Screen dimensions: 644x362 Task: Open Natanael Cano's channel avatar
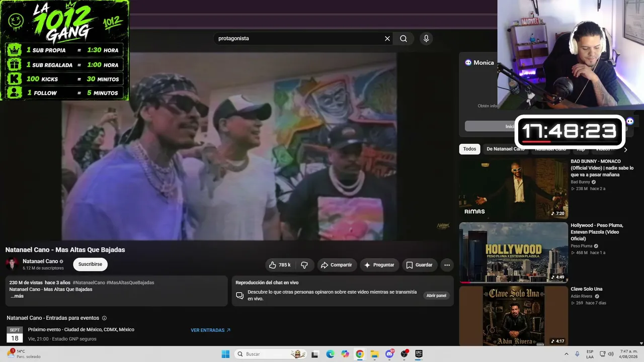coord(12,264)
